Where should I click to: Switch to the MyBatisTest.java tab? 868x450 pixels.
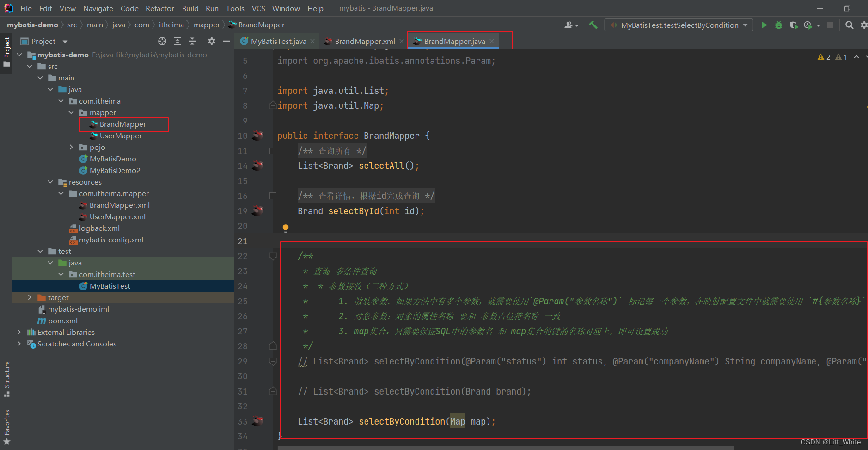click(x=278, y=41)
